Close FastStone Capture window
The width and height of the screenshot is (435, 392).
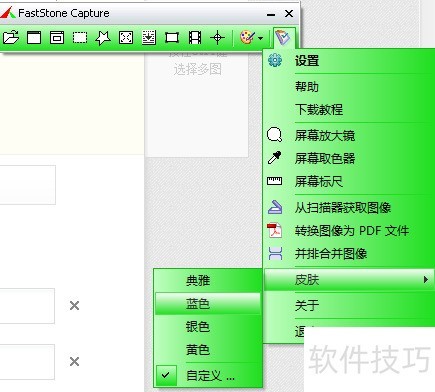coord(289,13)
